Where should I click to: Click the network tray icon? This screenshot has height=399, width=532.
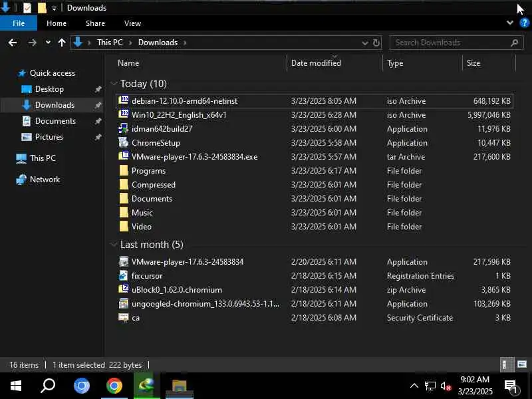pyautogui.click(x=430, y=386)
